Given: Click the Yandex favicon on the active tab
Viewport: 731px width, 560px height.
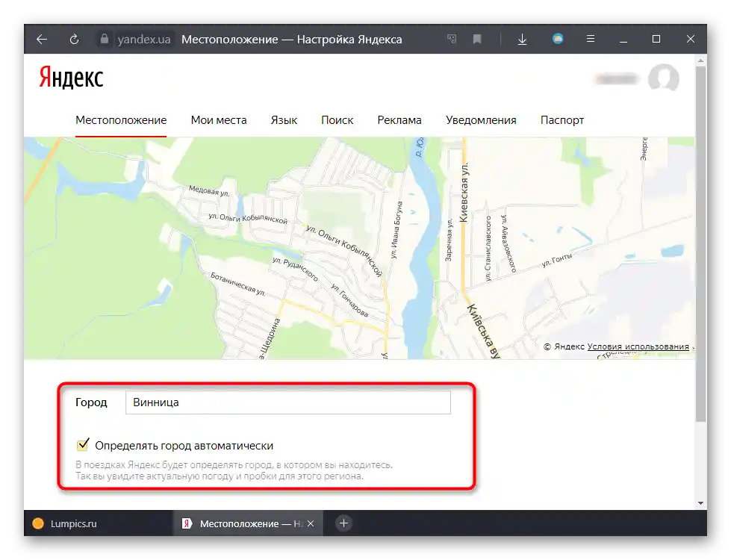Looking at the screenshot, I should coord(187,523).
